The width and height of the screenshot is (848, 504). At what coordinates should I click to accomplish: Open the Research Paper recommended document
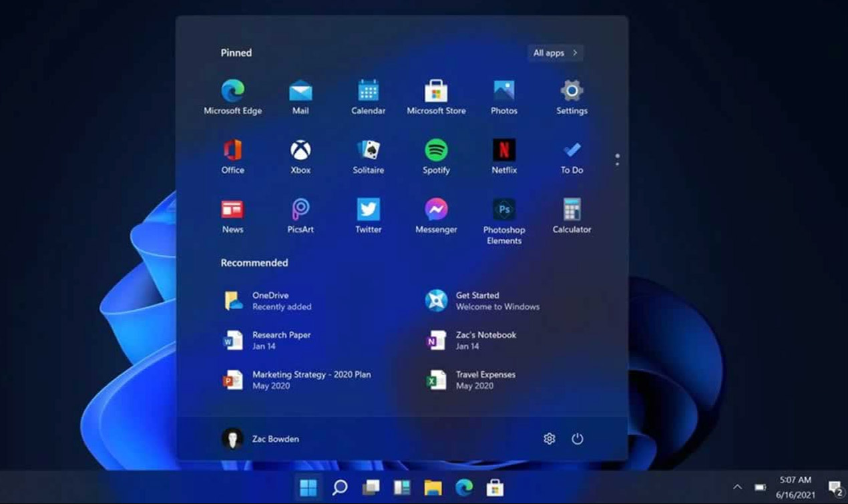(280, 340)
